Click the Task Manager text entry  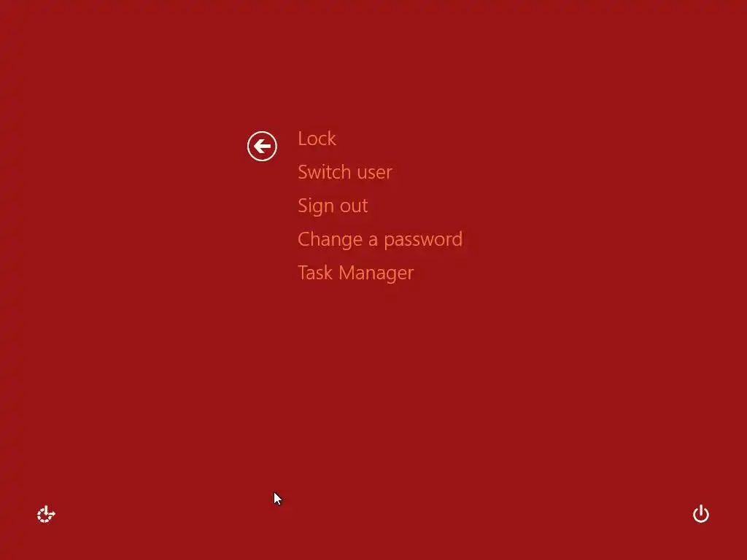tap(356, 273)
